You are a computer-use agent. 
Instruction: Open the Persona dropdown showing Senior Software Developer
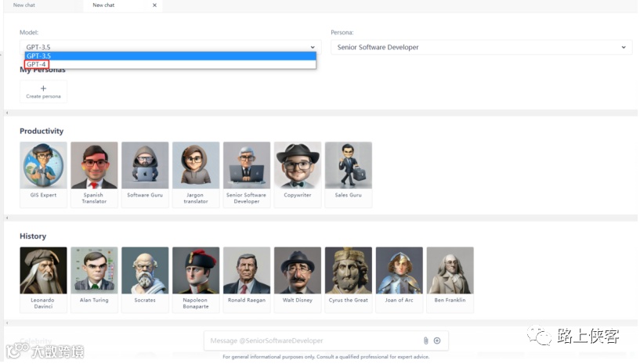click(481, 47)
